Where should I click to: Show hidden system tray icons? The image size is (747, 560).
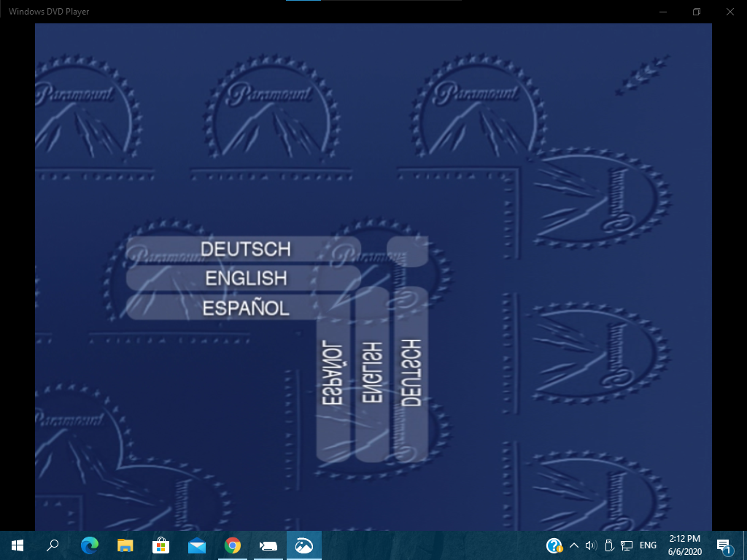[574, 545]
